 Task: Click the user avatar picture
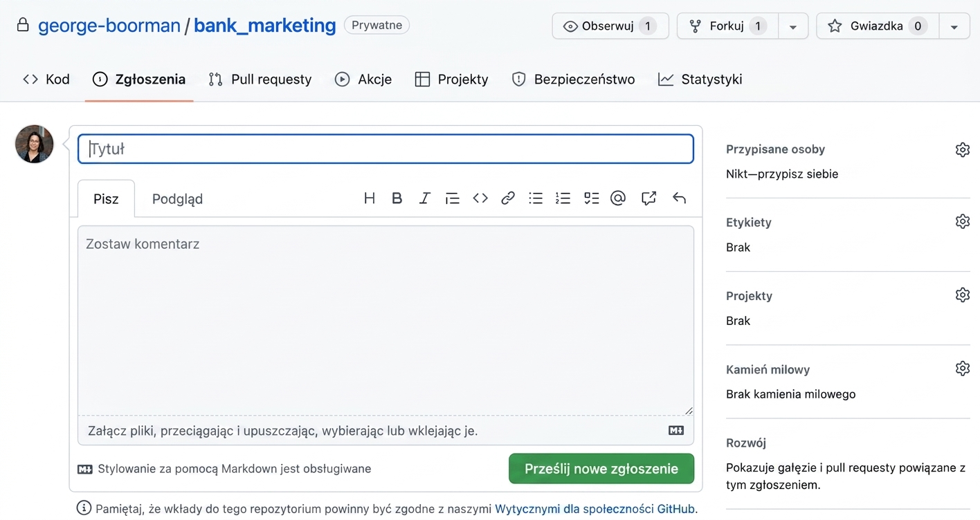35,144
